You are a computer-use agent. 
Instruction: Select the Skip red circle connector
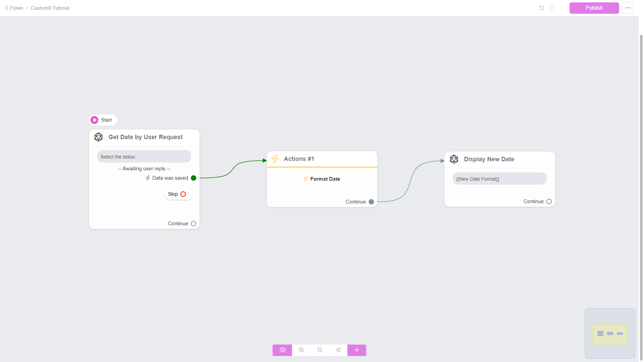point(183,194)
